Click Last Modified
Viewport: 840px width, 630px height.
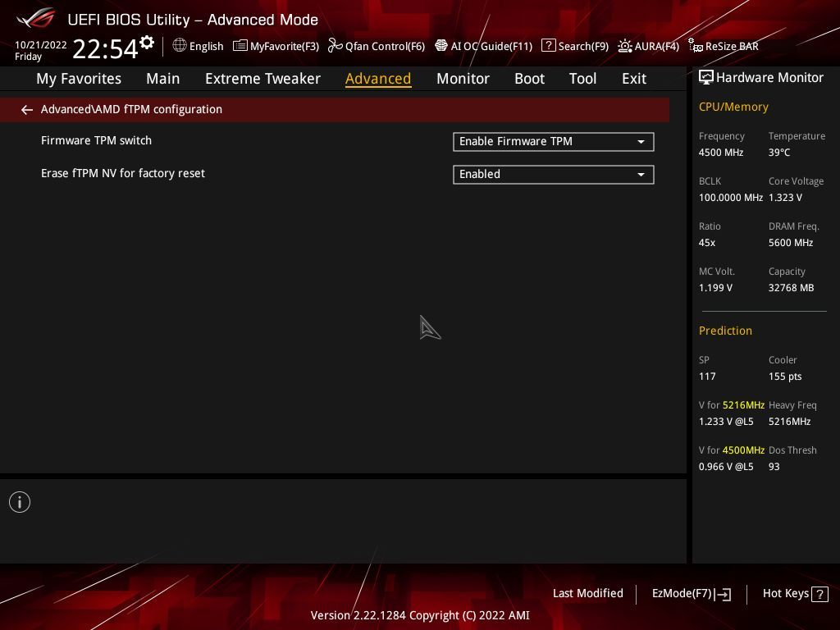[x=587, y=593]
